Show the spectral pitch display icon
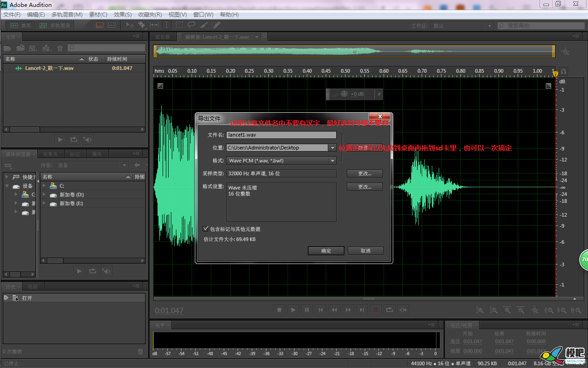Viewport: 588px width, 368px height. [x=112, y=25]
